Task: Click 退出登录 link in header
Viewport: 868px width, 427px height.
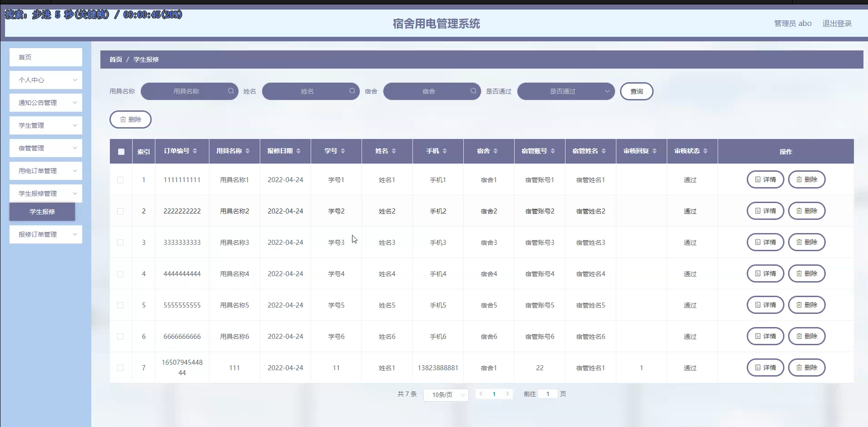Action: click(837, 24)
